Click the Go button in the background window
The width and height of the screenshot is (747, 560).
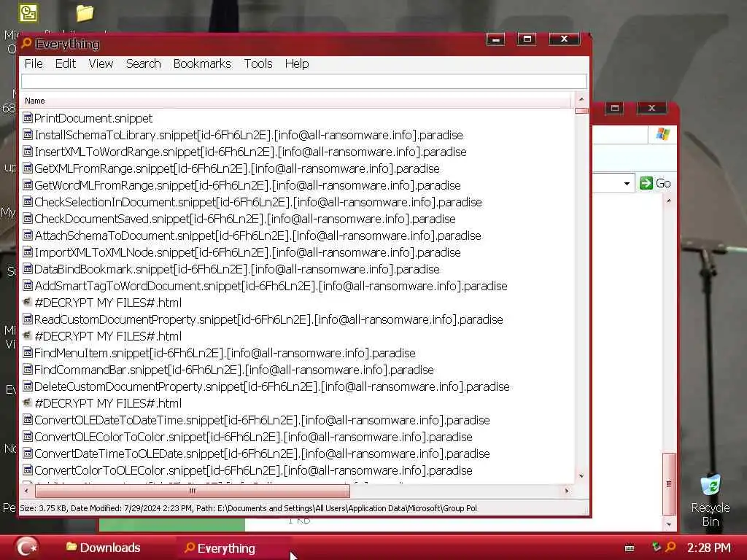coord(655,183)
